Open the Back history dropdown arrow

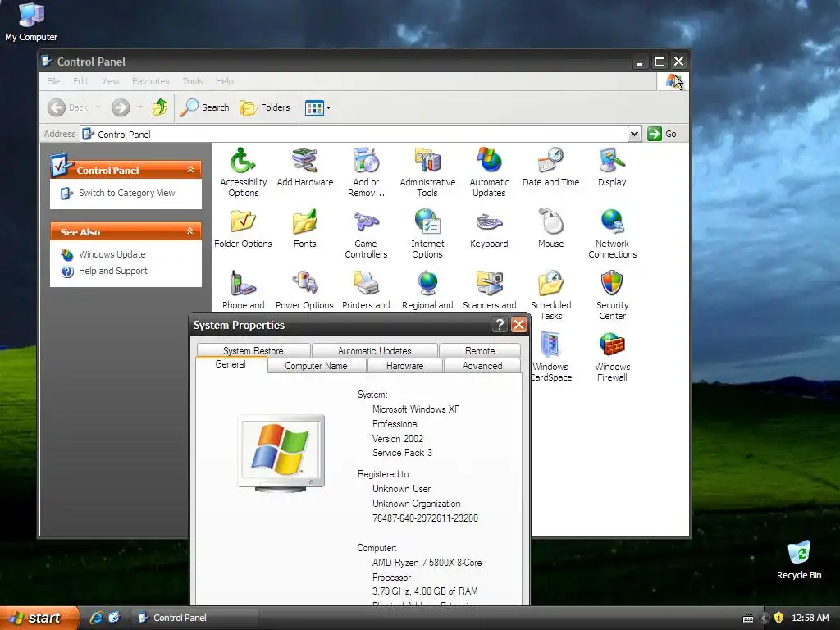pyautogui.click(x=98, y=107)
